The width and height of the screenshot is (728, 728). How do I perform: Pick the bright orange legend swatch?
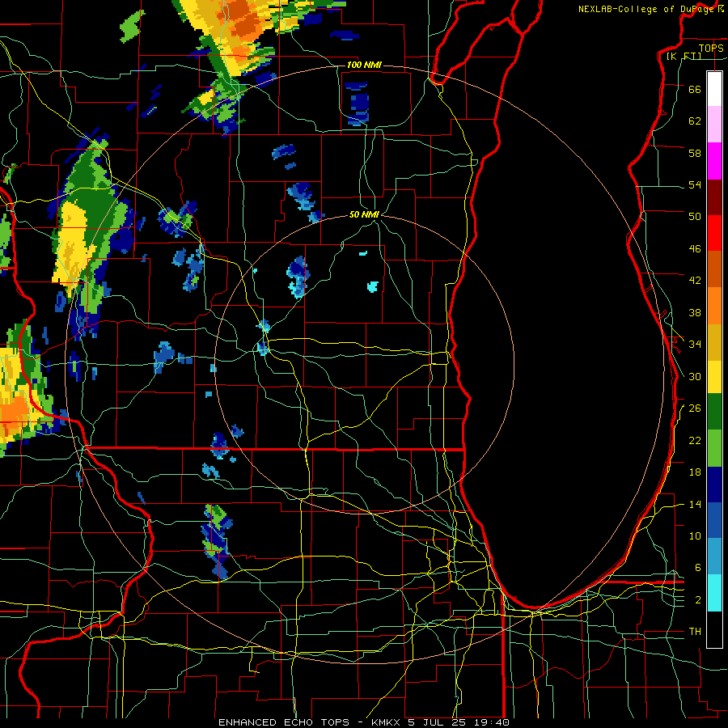(x=714, y=306)
